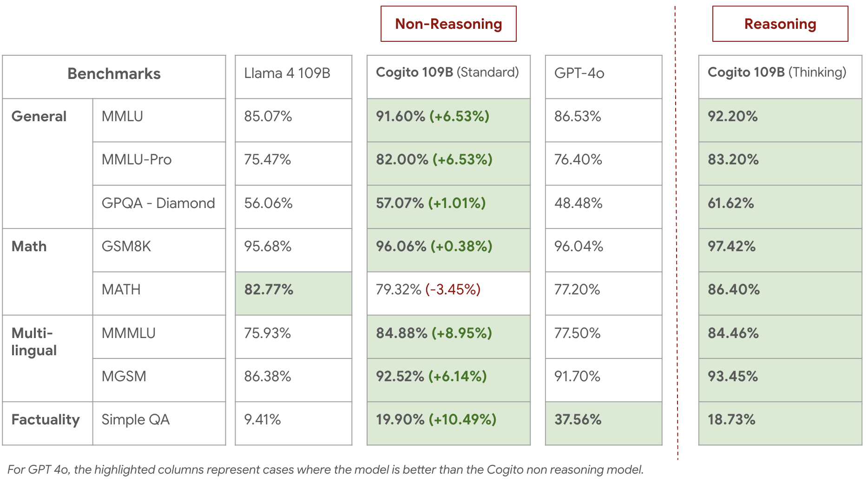
Task: Select the 19.90% (+10.49%) Cogito cell
Action: 448,420
